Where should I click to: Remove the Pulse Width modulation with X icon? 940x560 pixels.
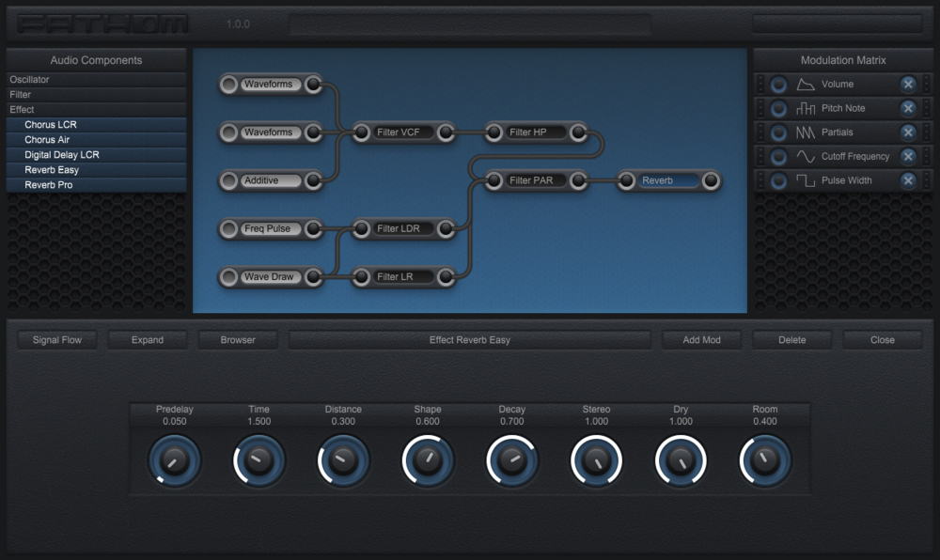[x=908, y=180]
